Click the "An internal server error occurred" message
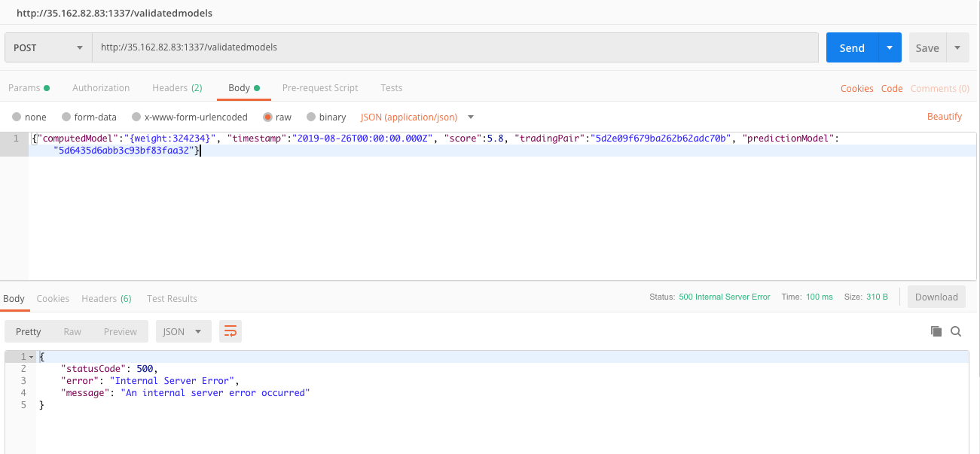The height and width of the screenshot is (454, 980). 215,393
